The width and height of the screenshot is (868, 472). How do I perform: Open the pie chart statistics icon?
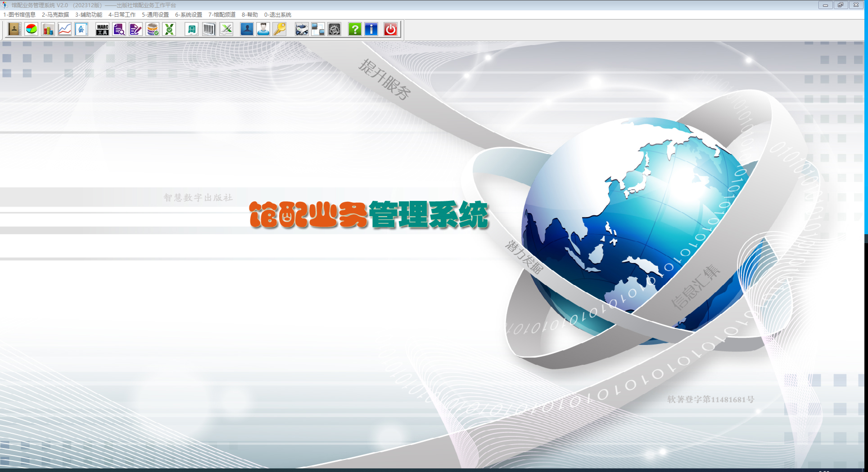point(31,29)
